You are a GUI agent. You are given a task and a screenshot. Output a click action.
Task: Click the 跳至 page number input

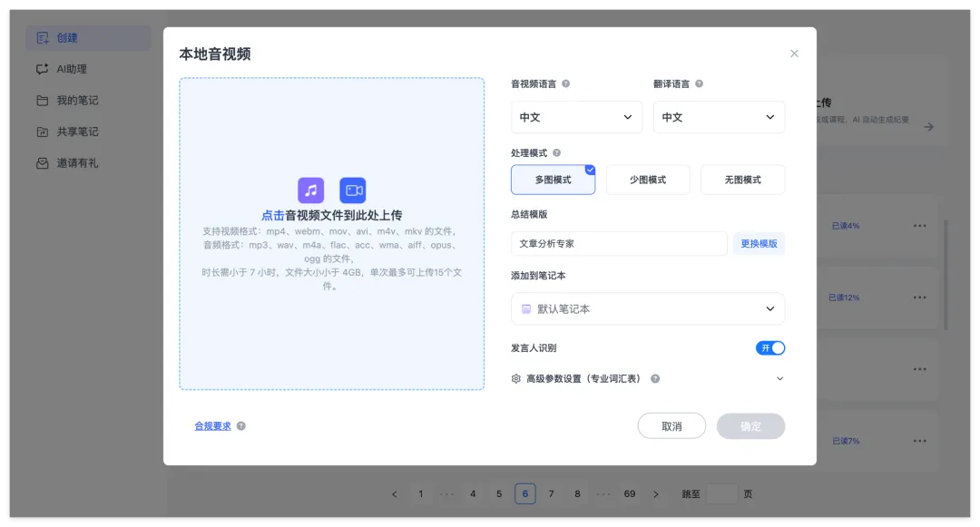pos(722,494)
